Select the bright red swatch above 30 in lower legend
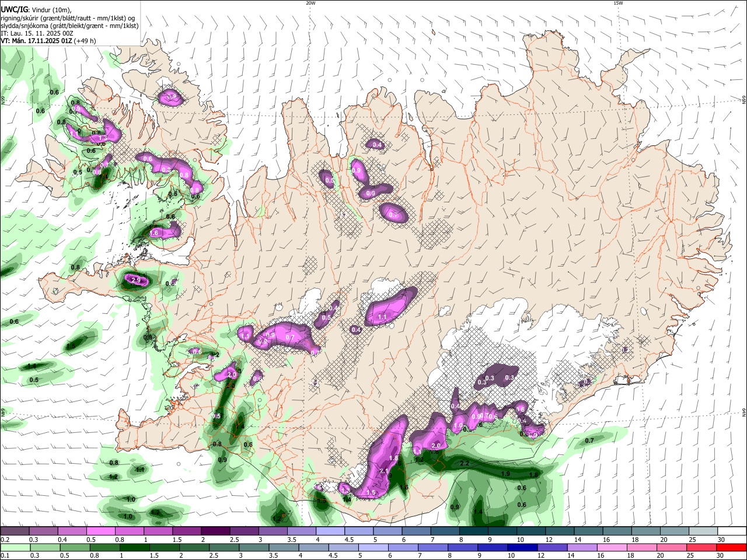This screenshot has width=747, height=560. point(732,547)
